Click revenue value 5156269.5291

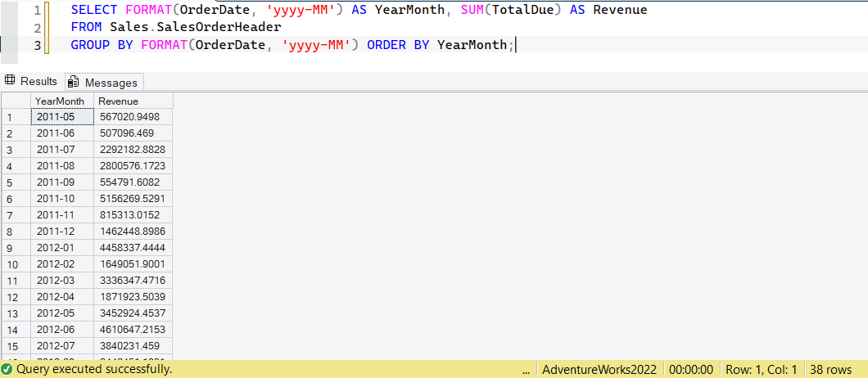point(133,198)
